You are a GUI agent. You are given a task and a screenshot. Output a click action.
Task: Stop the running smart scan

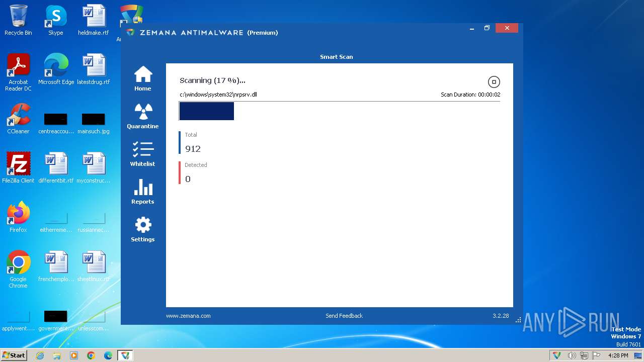click(494, 82)
